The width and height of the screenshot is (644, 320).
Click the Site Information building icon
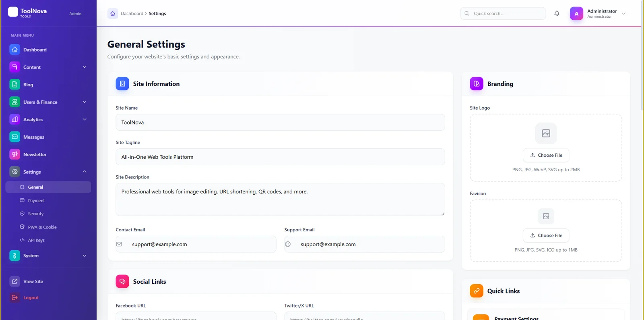tap(122, 84)
